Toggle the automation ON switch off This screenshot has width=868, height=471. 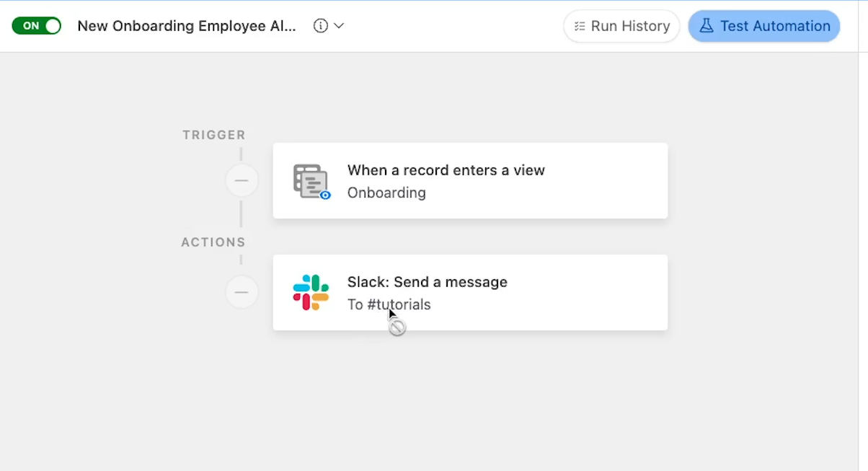(x=37, y=26)
